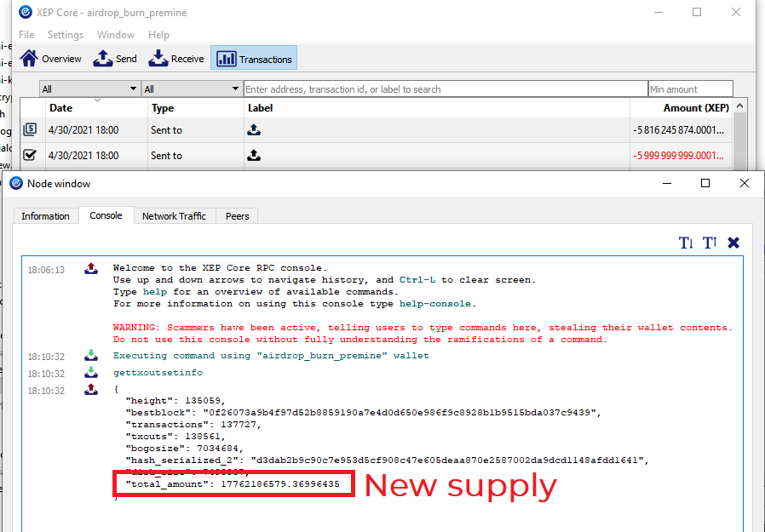The image size is (765, 532).
Task: Click the confirmed checkmark icon in second row
Action: point(31,155)
